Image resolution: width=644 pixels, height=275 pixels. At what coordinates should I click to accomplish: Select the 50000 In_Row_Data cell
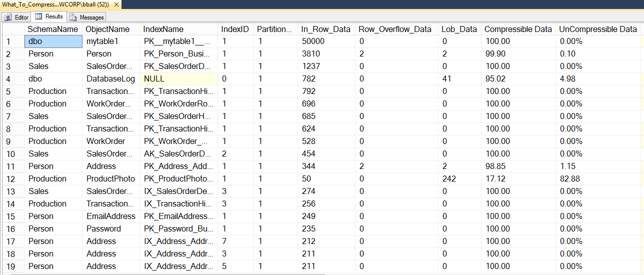click(312, 41)
